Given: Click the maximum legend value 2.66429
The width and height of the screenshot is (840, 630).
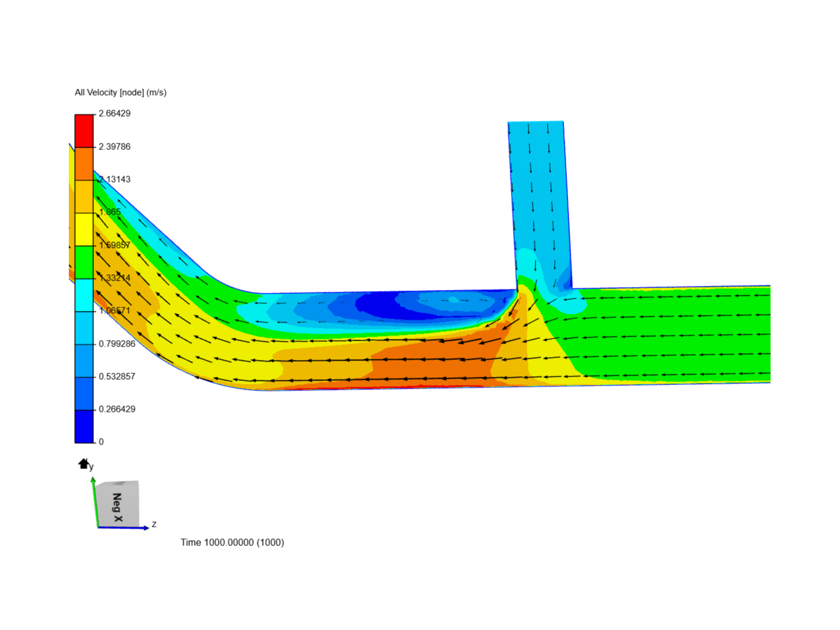Looking at the screenshot, I should (114, 113).
